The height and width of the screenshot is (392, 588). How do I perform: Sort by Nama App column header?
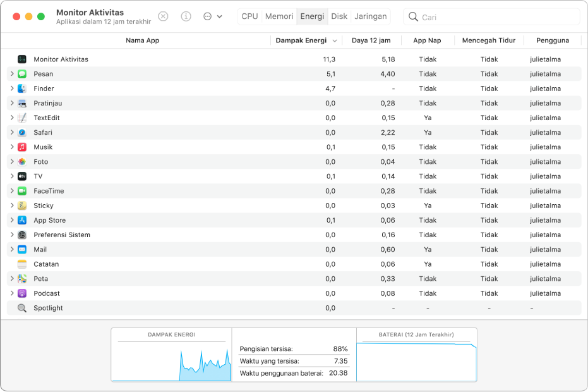coord(143,40)
